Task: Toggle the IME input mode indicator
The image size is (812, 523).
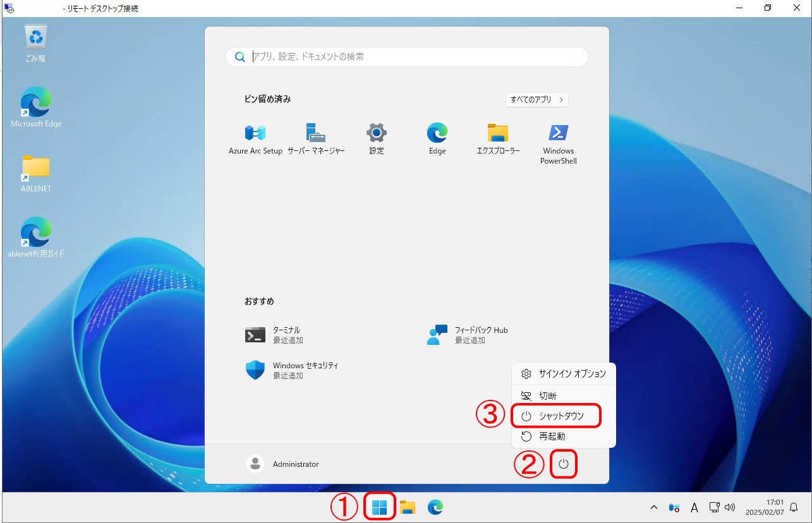Action: (x=694, y=507)
